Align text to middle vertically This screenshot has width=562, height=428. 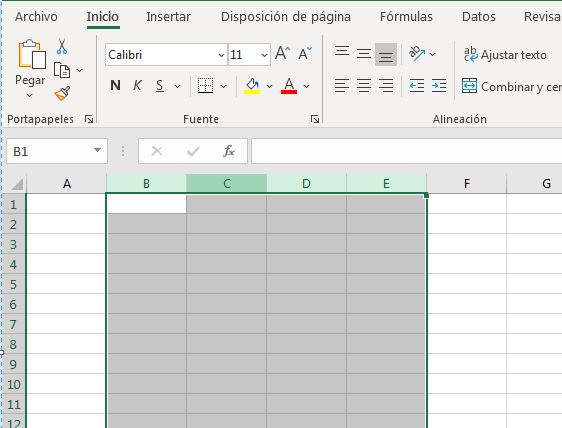click(364, 54)
